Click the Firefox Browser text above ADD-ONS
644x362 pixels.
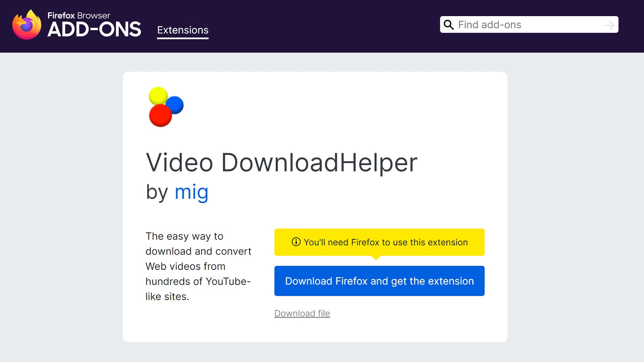coord(79,15)
